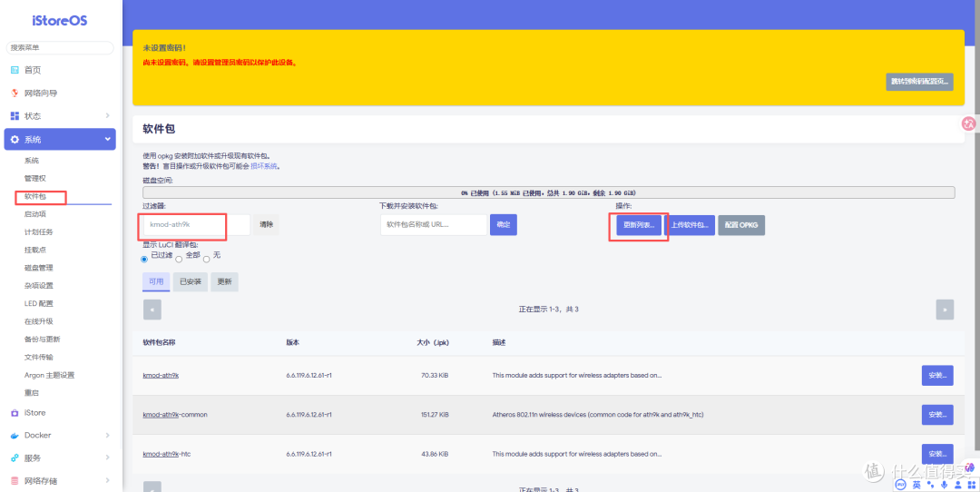
Task: Install the kmod-ath9k package
Action: [937, 376]
